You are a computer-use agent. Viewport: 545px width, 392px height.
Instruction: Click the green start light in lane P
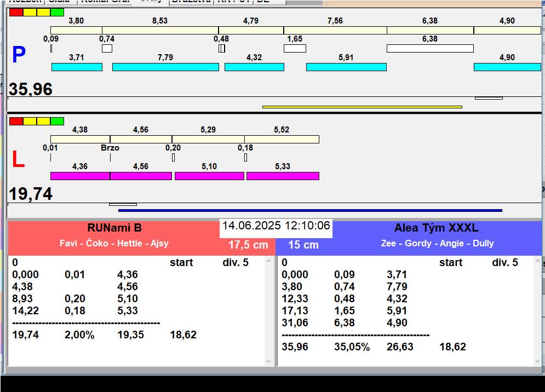(57, 12)
